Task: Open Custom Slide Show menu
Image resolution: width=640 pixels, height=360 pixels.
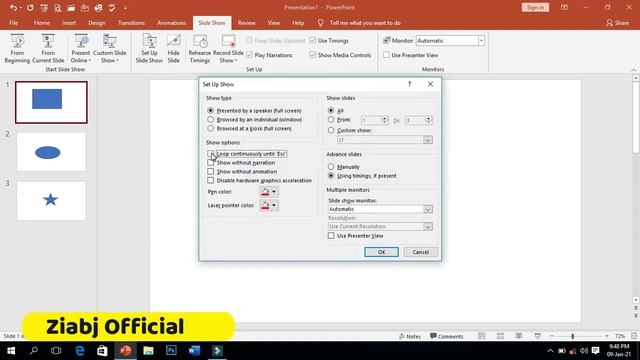Action: coord(109,49)
